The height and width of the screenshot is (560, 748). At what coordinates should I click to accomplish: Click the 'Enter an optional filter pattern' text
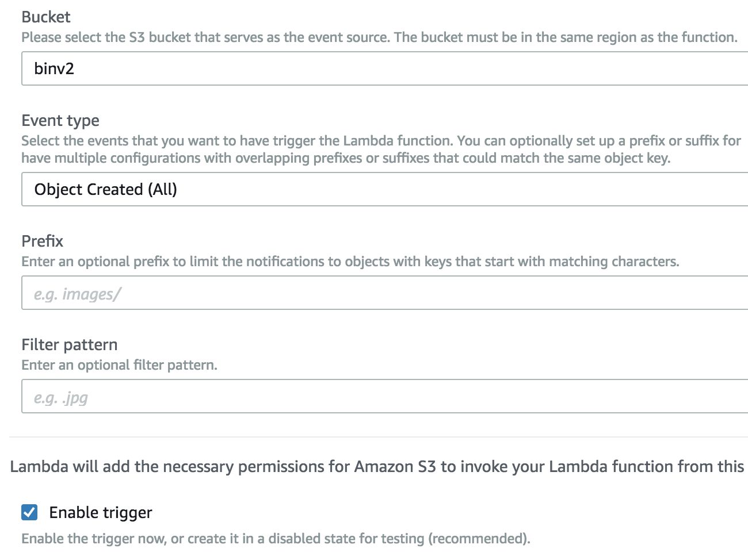pos(120,365)
